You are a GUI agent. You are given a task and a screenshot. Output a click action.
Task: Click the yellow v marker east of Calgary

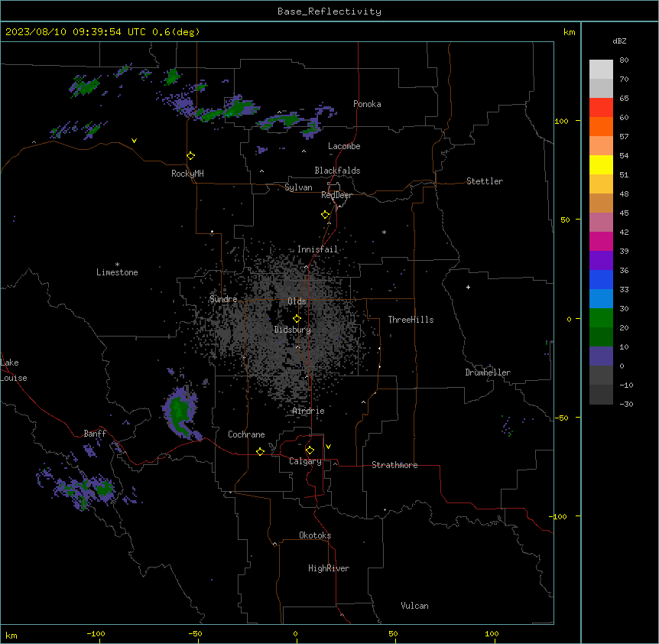(x=328, y=447)
